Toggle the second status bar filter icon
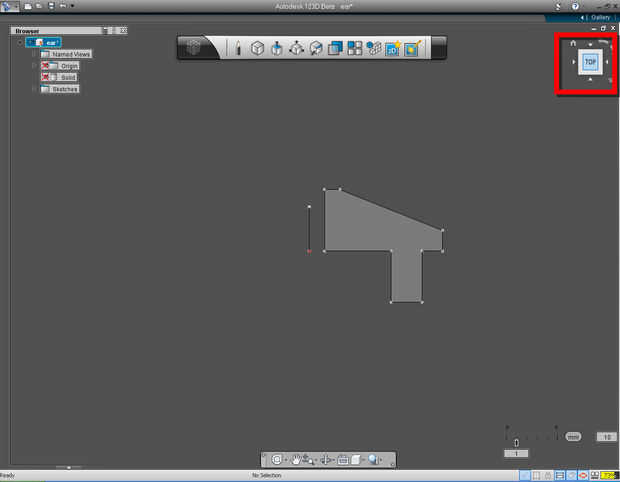 point(536,475)
